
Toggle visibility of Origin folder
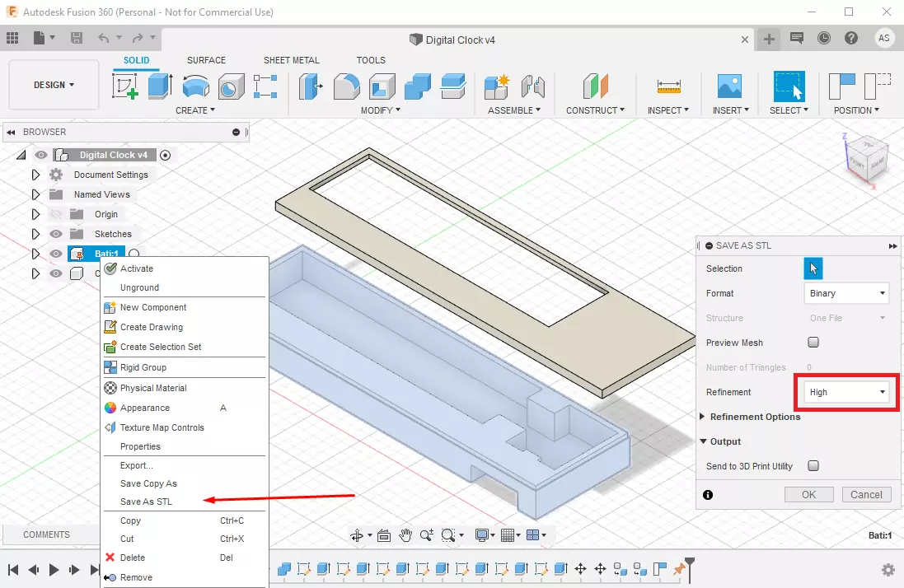pos(55,214)
